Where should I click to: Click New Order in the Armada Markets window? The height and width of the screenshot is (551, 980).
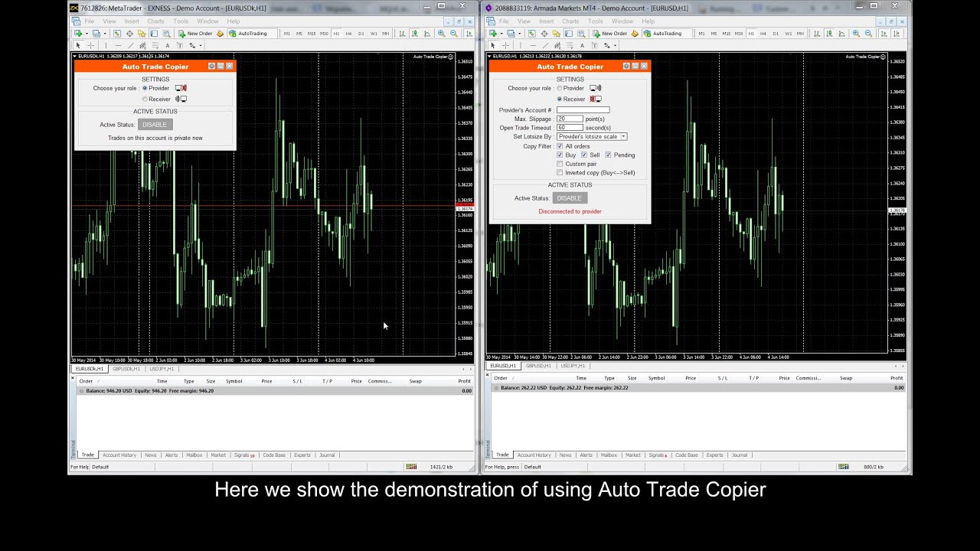[x=609, y=34]
